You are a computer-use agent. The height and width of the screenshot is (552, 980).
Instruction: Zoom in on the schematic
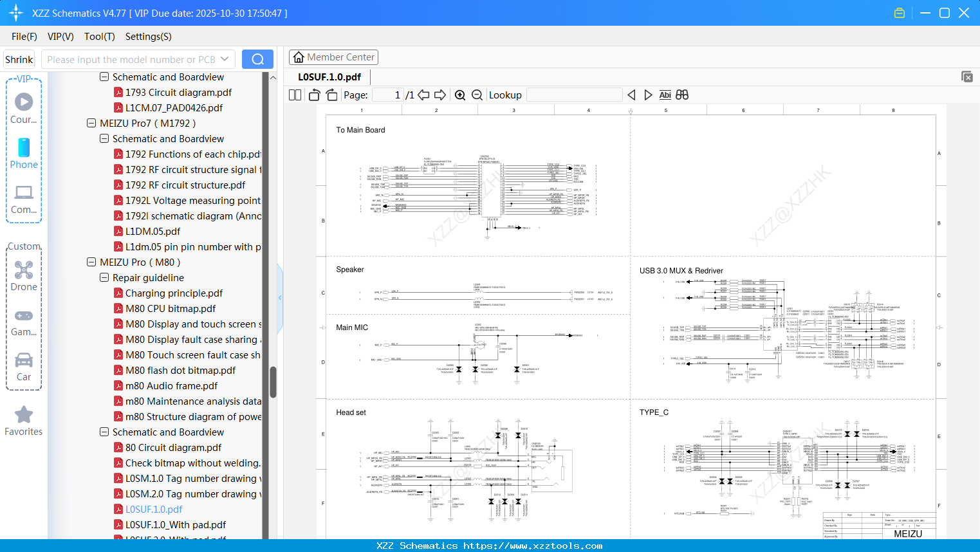point(460,95)
